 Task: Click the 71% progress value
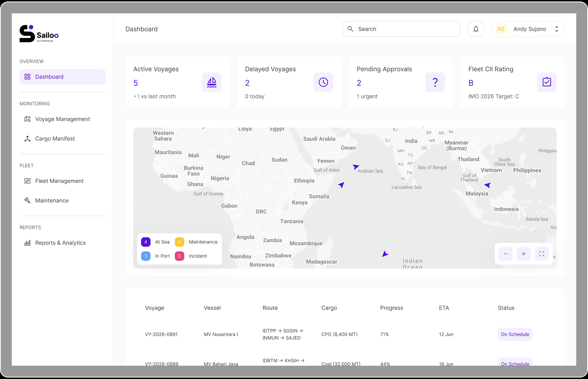point(384,334)
